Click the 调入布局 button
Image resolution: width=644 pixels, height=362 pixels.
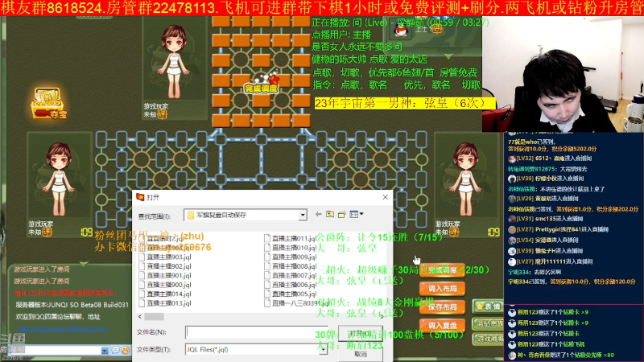click(442, 289)
